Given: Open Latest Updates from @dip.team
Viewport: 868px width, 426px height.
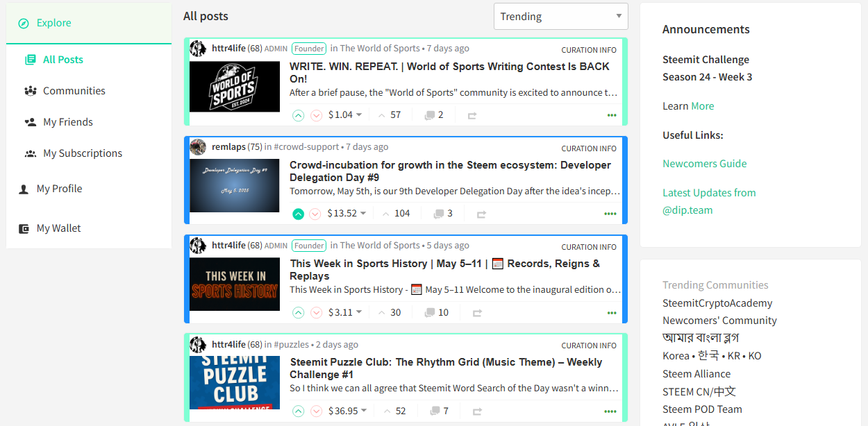Looking at the screenshot, I should 709,201.
